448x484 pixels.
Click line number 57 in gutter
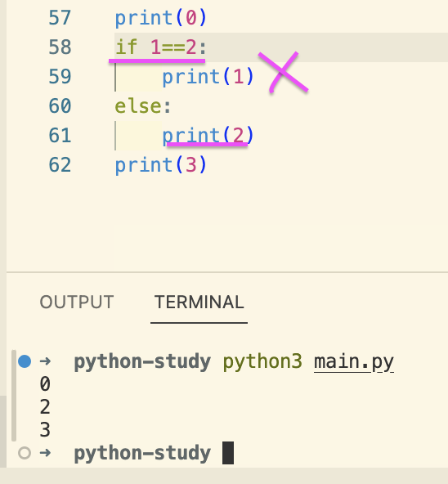pyautogui.click(x=60, y=18)
